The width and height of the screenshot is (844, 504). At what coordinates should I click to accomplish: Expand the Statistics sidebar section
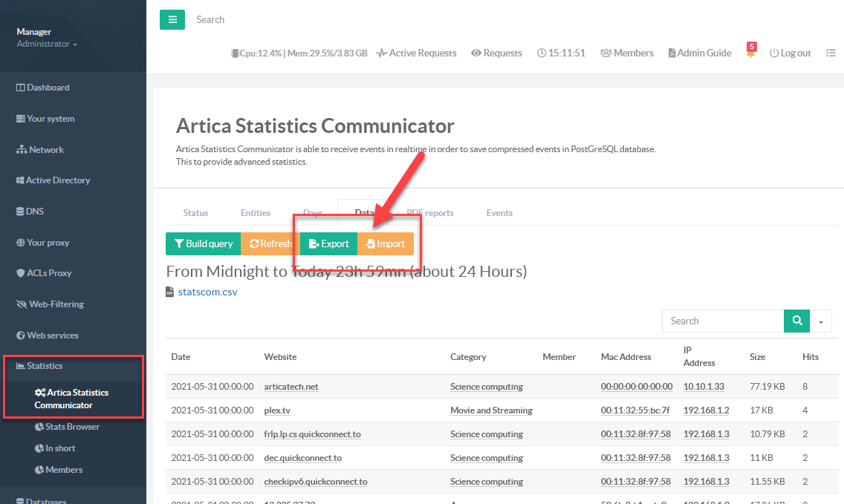tap(45, 366)
